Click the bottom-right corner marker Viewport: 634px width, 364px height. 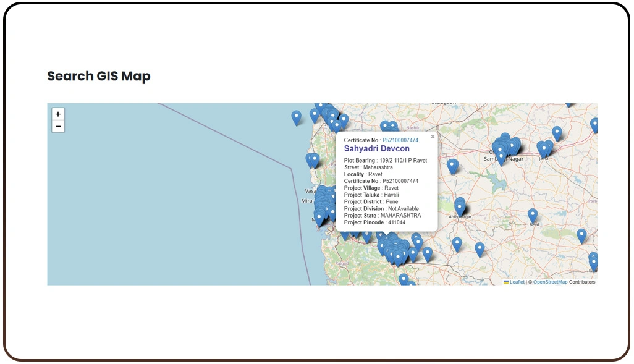point(593,259)
